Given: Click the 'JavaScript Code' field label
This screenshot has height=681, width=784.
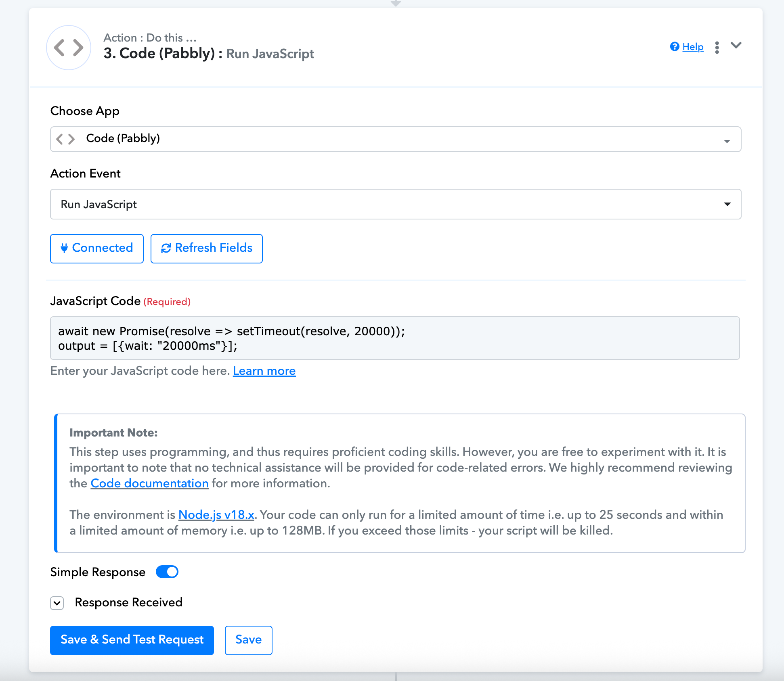Looking at the screenshot, I should 95,301.
